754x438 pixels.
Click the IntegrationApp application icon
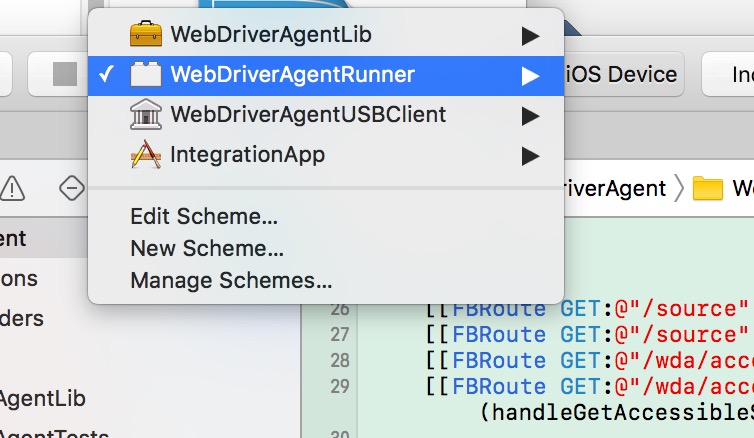click(x=146, y=155)
